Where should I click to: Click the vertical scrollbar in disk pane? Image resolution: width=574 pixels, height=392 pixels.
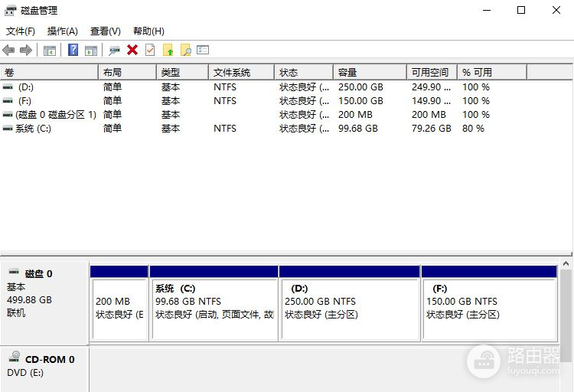pyautogui.click(x=566, y=314)
